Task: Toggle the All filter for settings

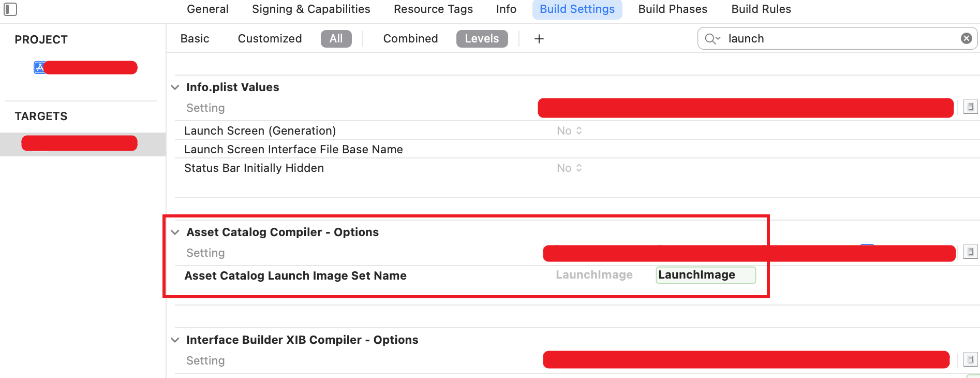Action: coord(336,39)
